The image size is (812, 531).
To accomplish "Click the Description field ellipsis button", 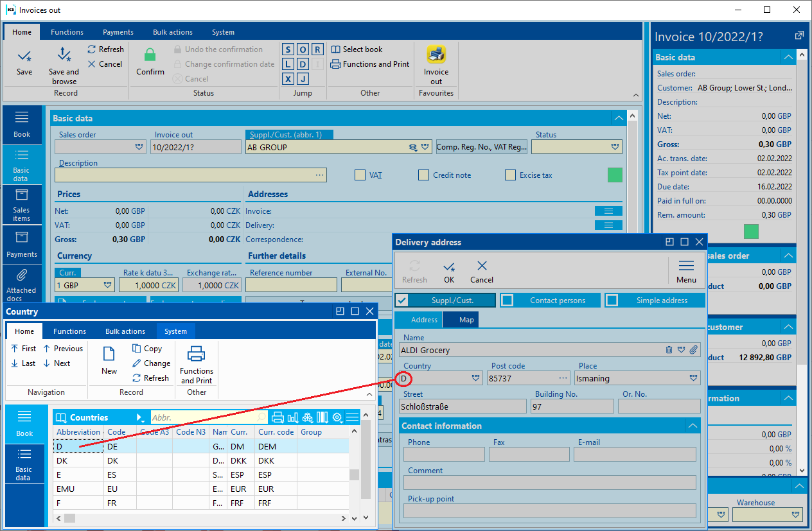I will click(x=319, y=175).
